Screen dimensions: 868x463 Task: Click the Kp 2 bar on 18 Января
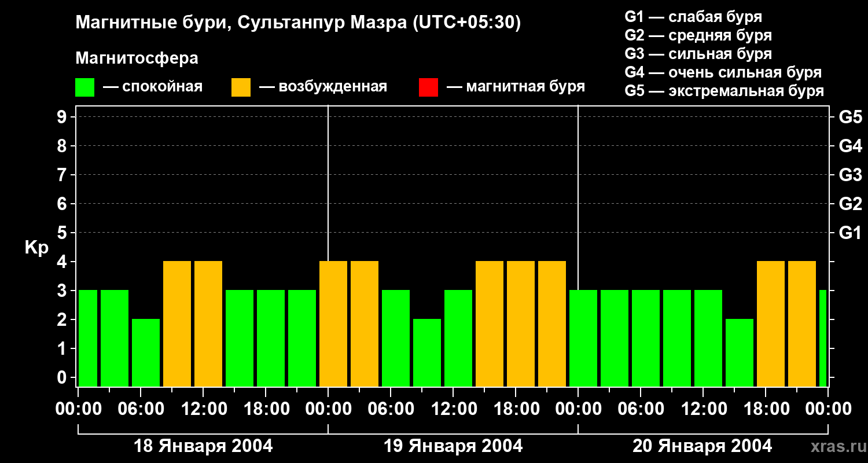click(146, 352)
